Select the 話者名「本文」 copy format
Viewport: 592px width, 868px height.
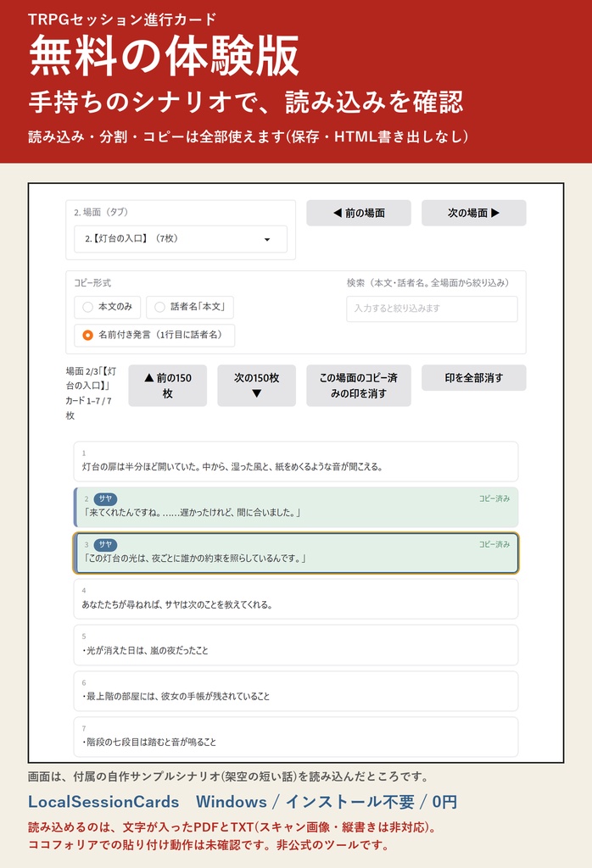pos(190,307)
